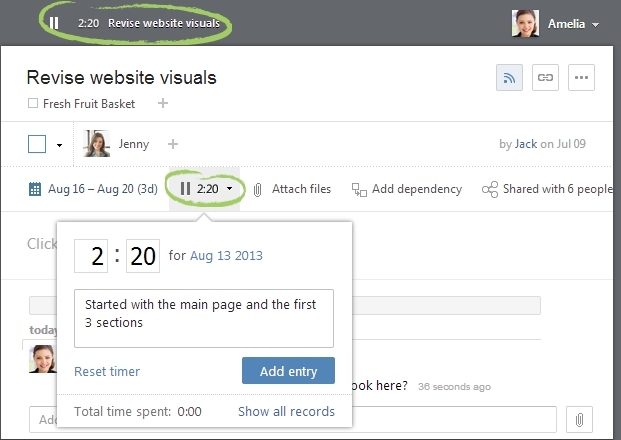The height and width of the screenshot is (440, 621).
Task: Expand the Amelia profile menu
Action: [596, 24]
